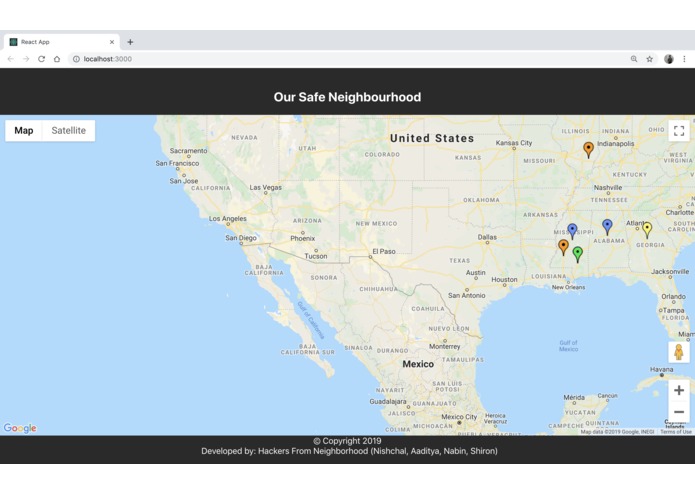This screenshot has width=695, height=494.
Task: Click the blue marker on Mississippi label
Action: click(572, 231)
